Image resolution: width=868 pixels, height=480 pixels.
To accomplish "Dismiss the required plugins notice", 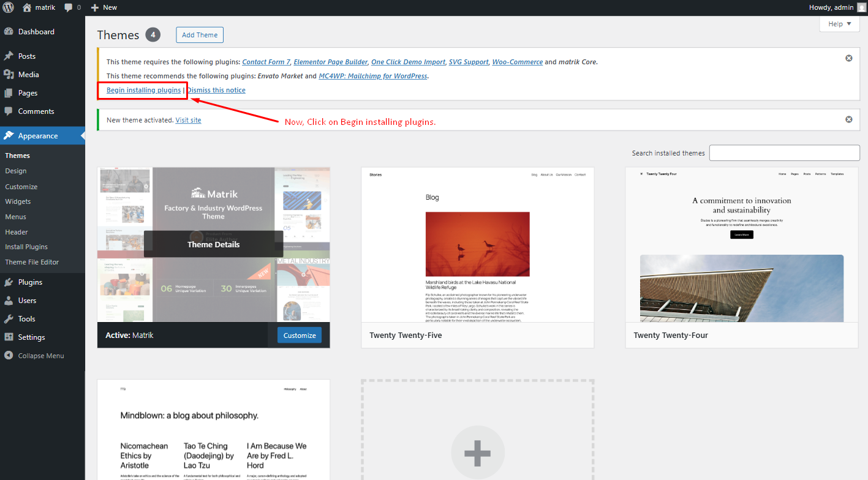I will (x=848, y=58).
